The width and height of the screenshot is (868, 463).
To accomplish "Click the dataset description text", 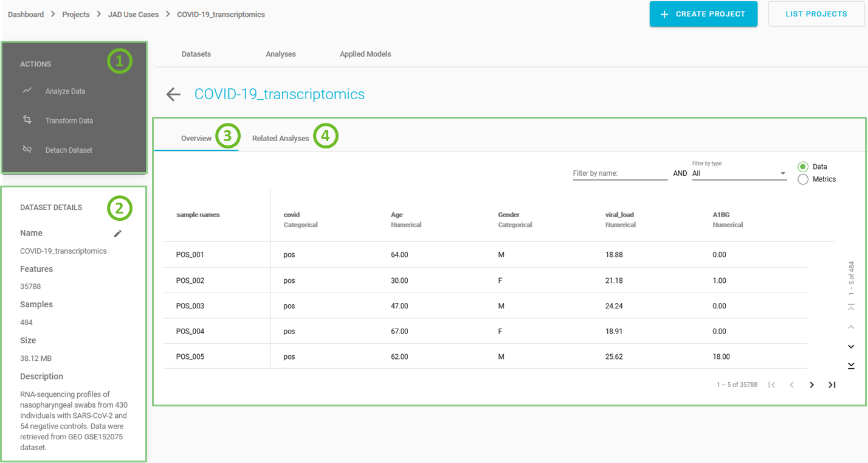I will coord(74,421).
